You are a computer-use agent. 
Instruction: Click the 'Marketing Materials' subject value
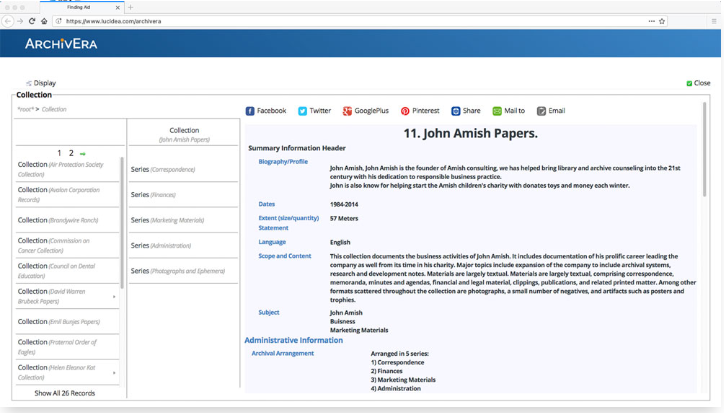359,330
